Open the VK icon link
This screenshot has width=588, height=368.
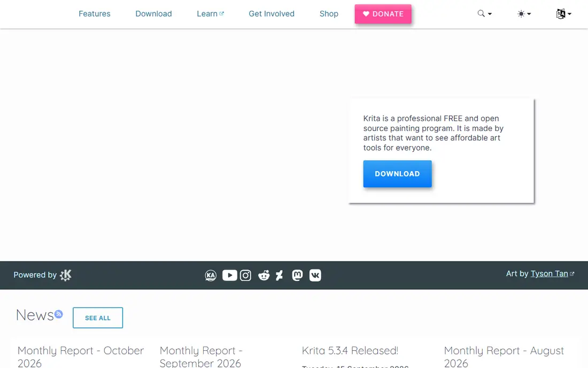(315, 275)
